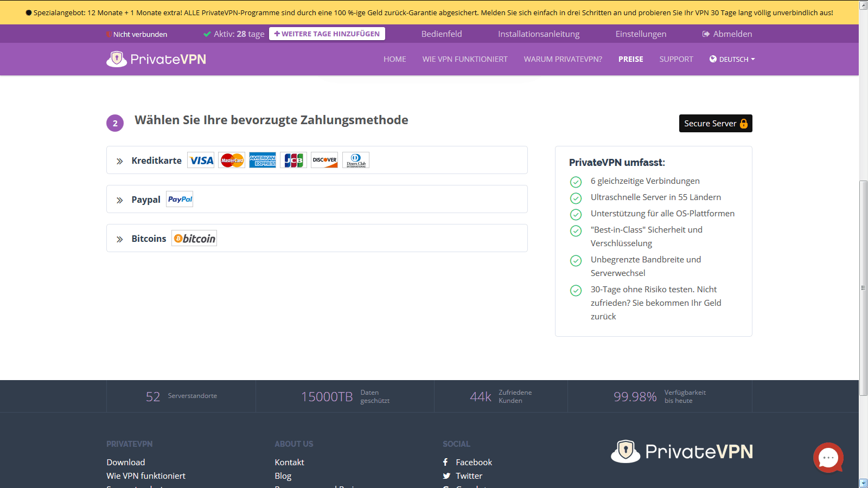868x488 pixels.
Task: Open the Deutsch language dropdown
Action: coord(732,59)
